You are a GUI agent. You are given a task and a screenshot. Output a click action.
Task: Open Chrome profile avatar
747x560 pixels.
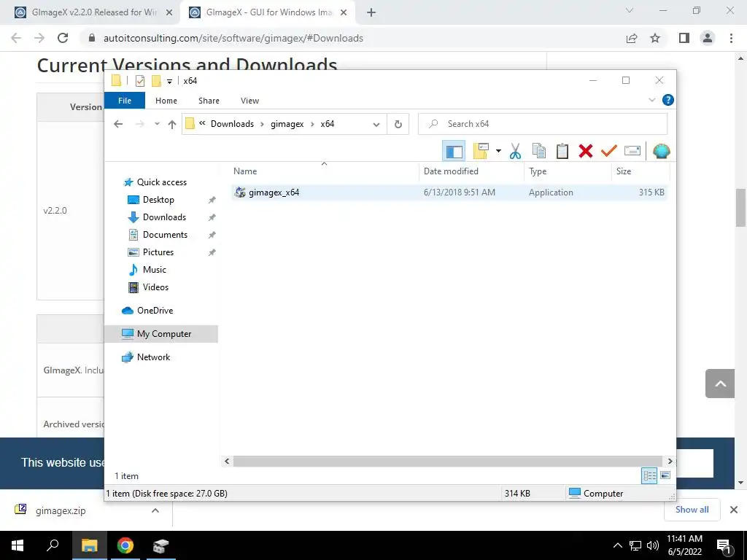(x=708, y=38)
